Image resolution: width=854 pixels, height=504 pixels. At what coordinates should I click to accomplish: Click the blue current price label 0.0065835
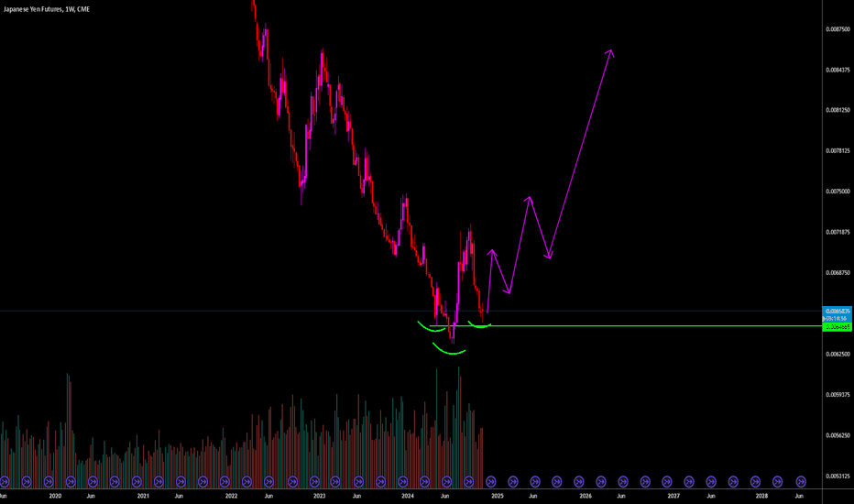click(x=838, y=312)
